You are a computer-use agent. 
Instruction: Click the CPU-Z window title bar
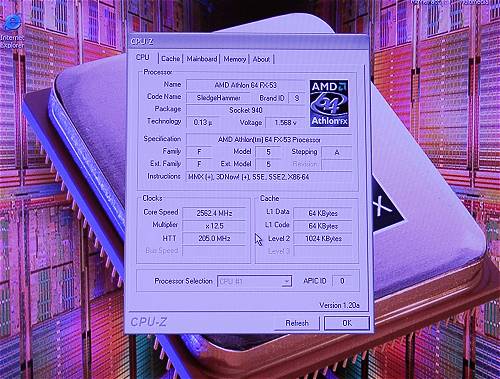(x=248, y=41)
